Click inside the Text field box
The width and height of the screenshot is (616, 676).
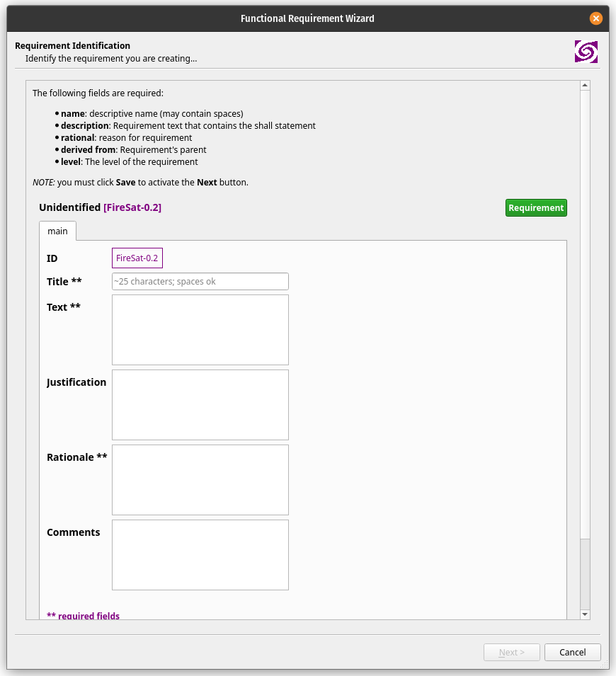pos(200,330)
